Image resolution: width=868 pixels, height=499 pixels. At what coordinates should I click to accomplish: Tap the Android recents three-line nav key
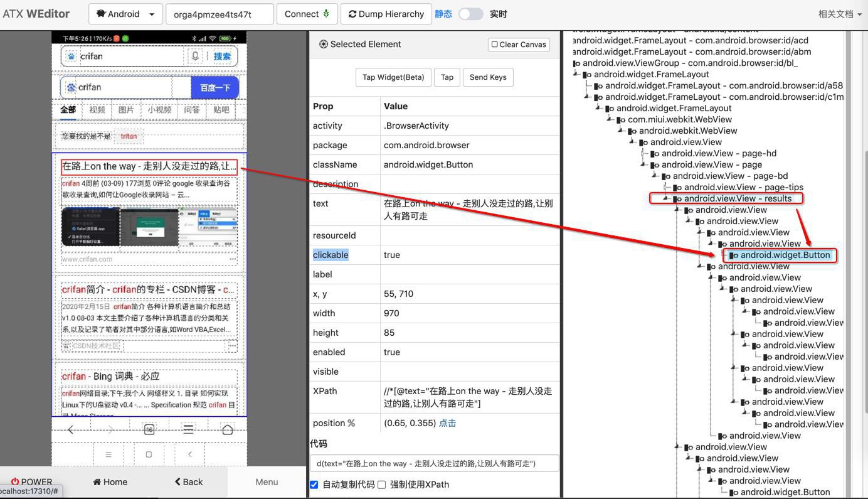(108, 454)
